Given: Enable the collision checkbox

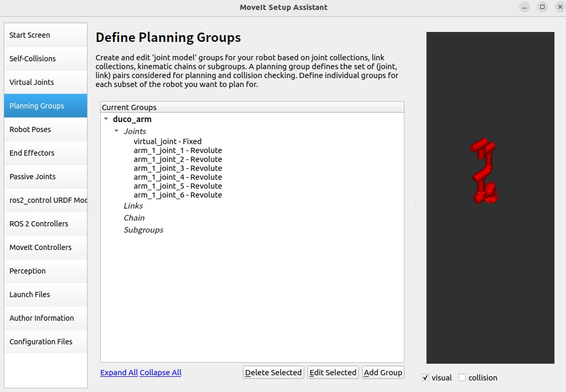Looking at the screenshot, I should coord(462,377).
